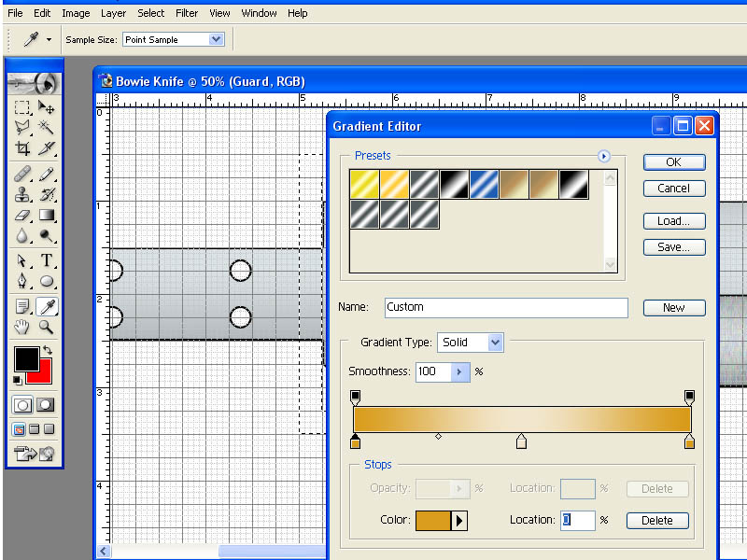747x560 pixels.
Task: Activate the Magic Wand tool
Action: pyautogui.click(x=46, y=127)
